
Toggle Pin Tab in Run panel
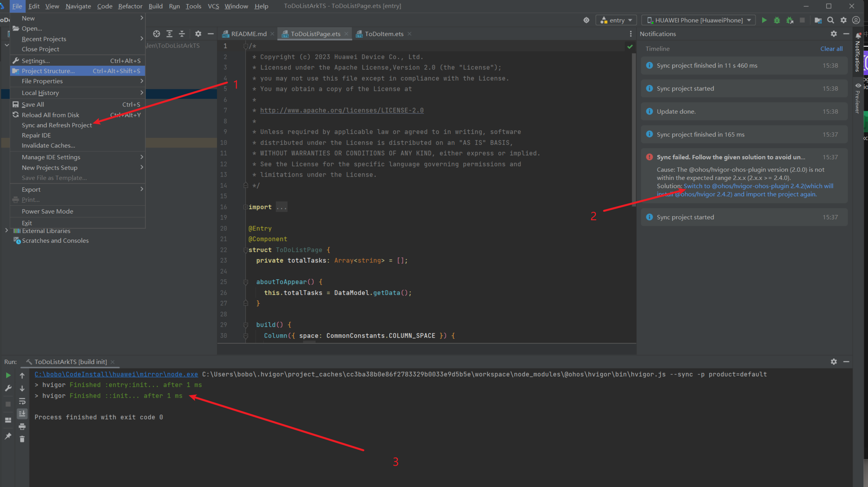8,436
